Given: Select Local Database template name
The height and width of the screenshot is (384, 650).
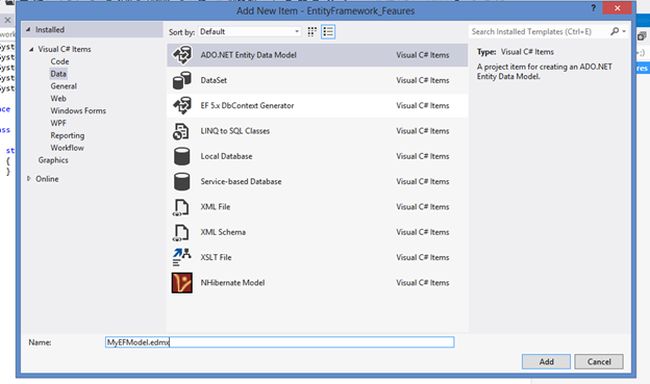Looking at the screenshot, I should pyautogui.click(x=226, y=156).
